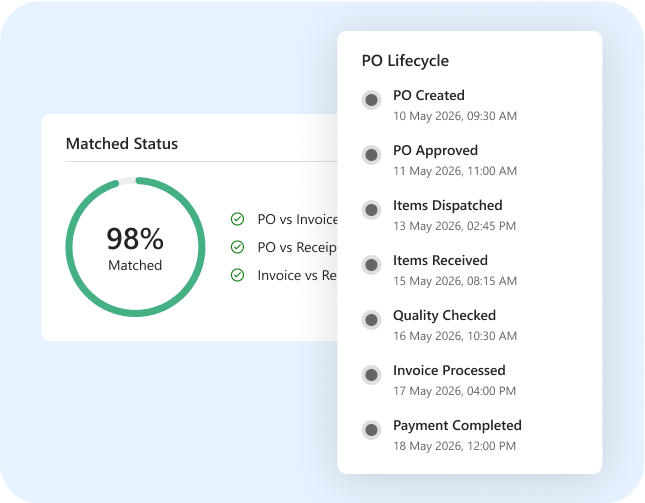
Task: Click the PO Created step title
Action: tap(429, 95)
